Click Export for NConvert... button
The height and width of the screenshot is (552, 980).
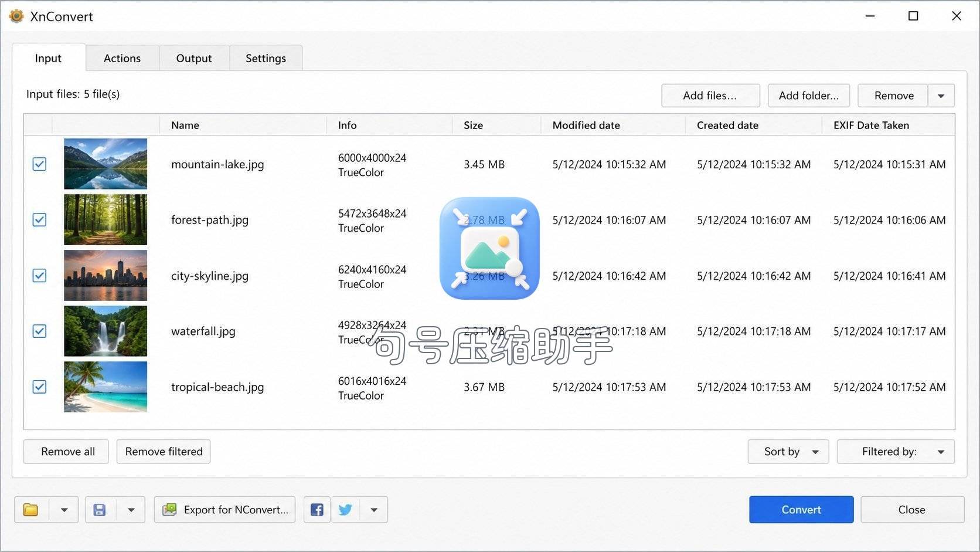225,510
